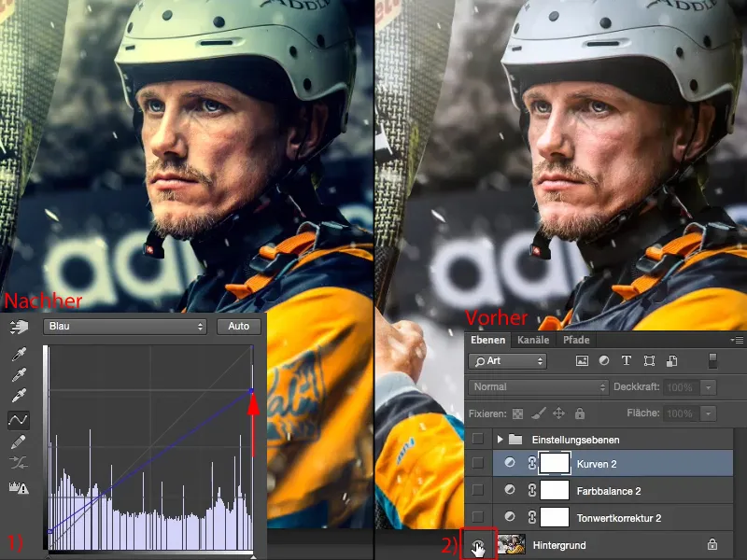Filter for pixel layers

click(x=582, y=361)
